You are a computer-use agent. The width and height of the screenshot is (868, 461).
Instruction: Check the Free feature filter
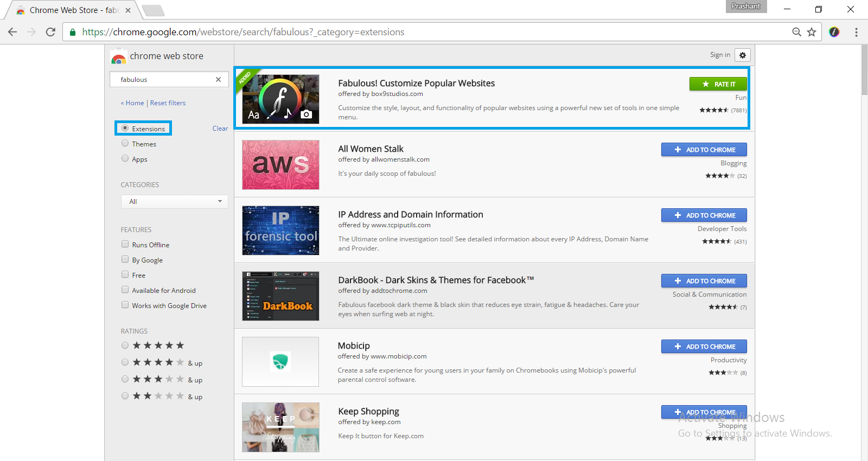coord(125,274)
